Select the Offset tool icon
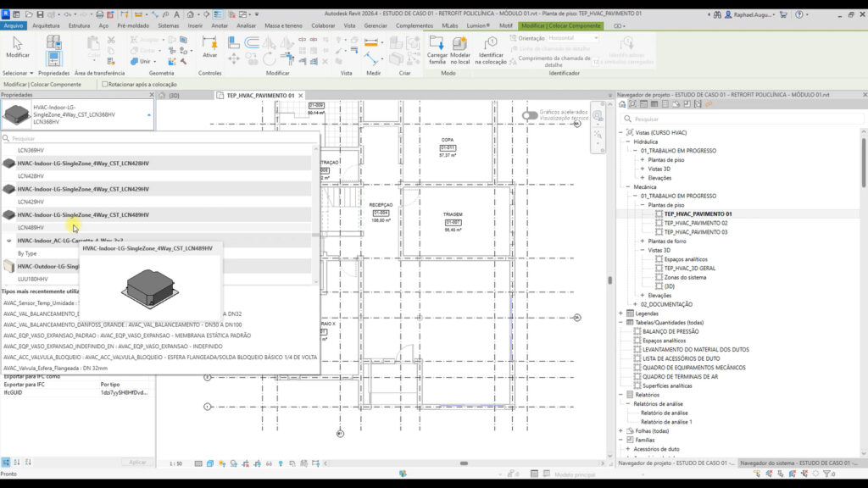868x488 pixels. click(252, 42)
